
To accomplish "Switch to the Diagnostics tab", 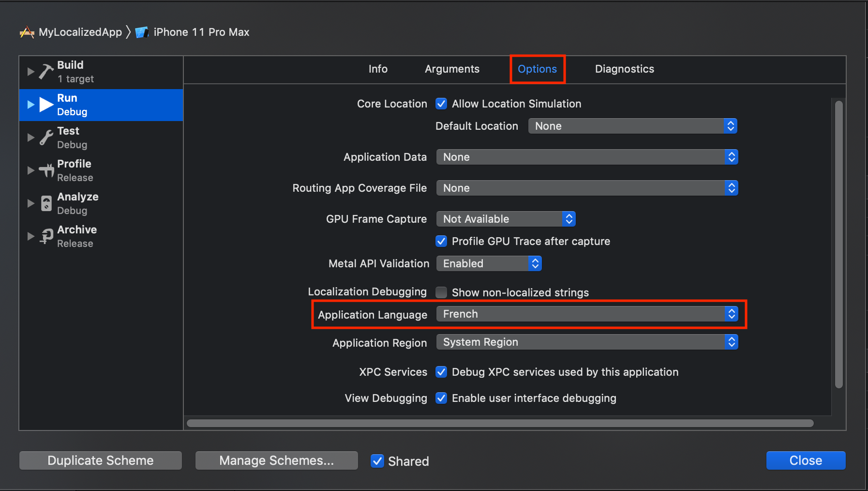I will pos(624,69).
